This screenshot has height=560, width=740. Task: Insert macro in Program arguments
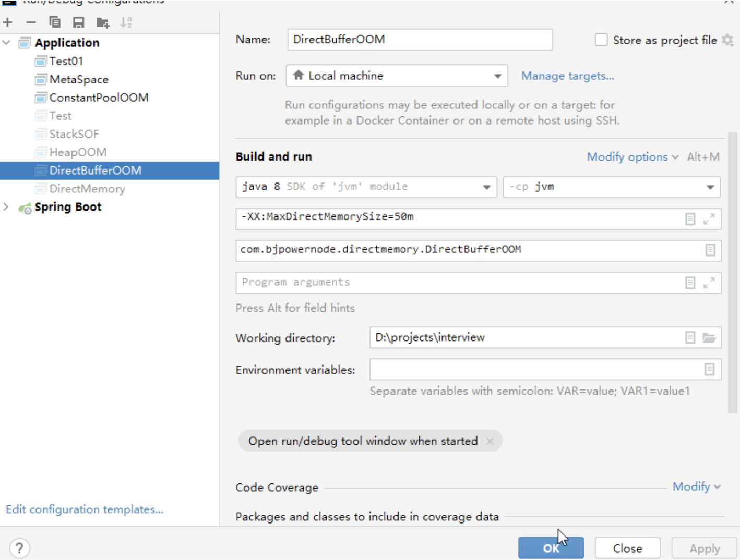coord(690,283)
